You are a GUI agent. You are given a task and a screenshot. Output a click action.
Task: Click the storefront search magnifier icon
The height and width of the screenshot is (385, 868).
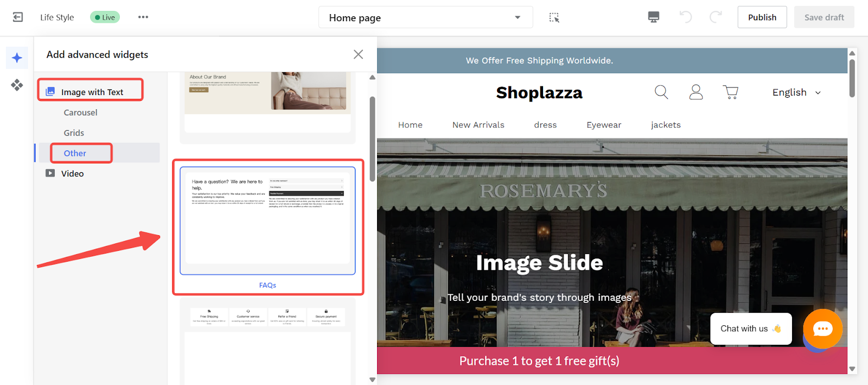coord(661,92)
